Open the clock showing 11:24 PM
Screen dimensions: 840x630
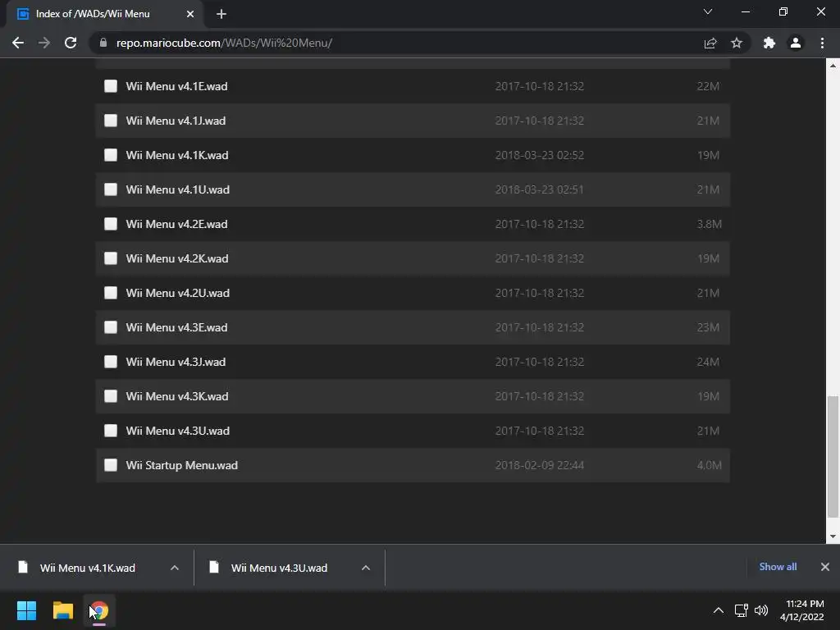802,610
